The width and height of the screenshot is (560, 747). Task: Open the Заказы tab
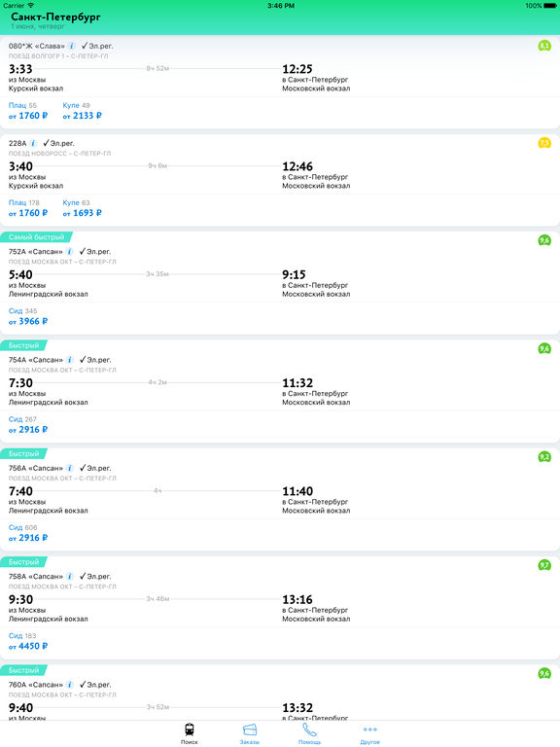pyautogui.click(x=250, y=733)
